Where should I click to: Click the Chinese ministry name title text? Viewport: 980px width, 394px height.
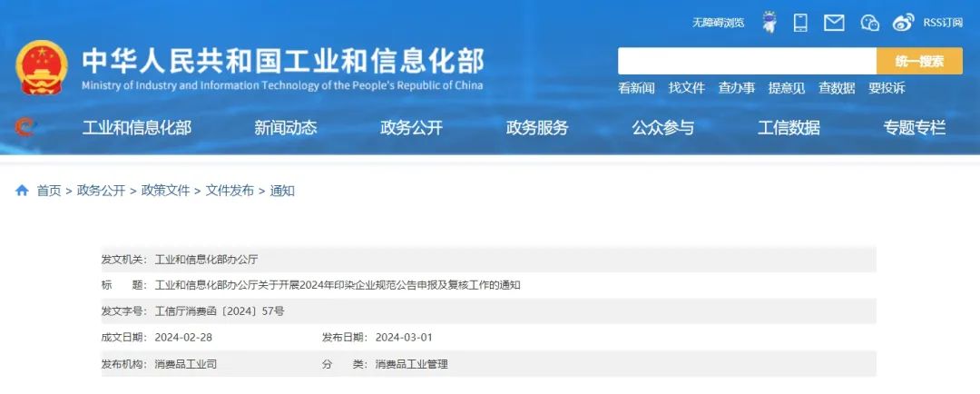point(283,62)
